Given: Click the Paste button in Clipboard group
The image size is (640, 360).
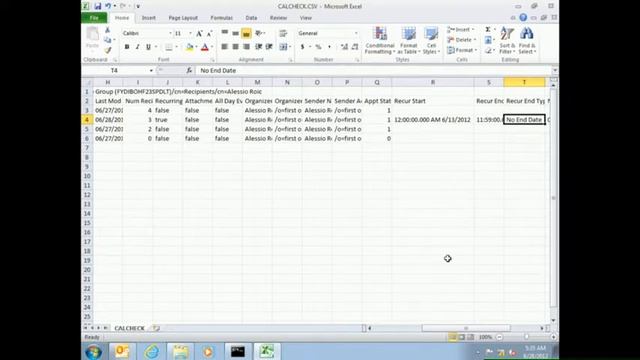Looking at the screenshot, I should (92, 39).
